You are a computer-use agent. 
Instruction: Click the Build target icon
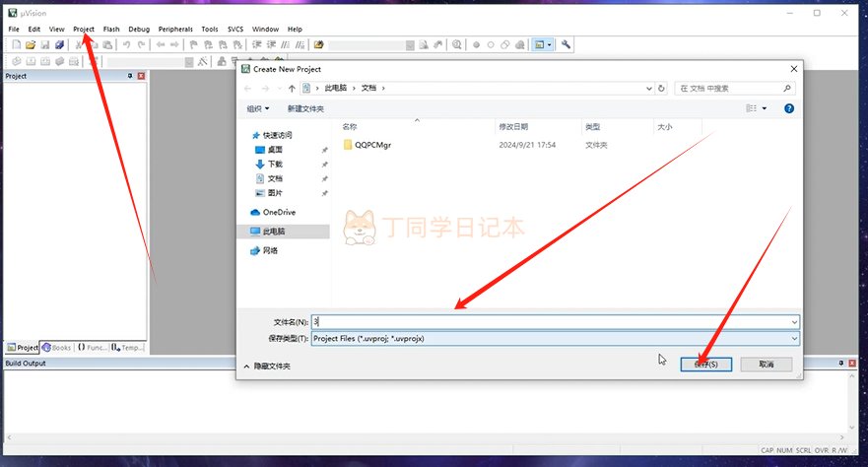tap(31, 61)
